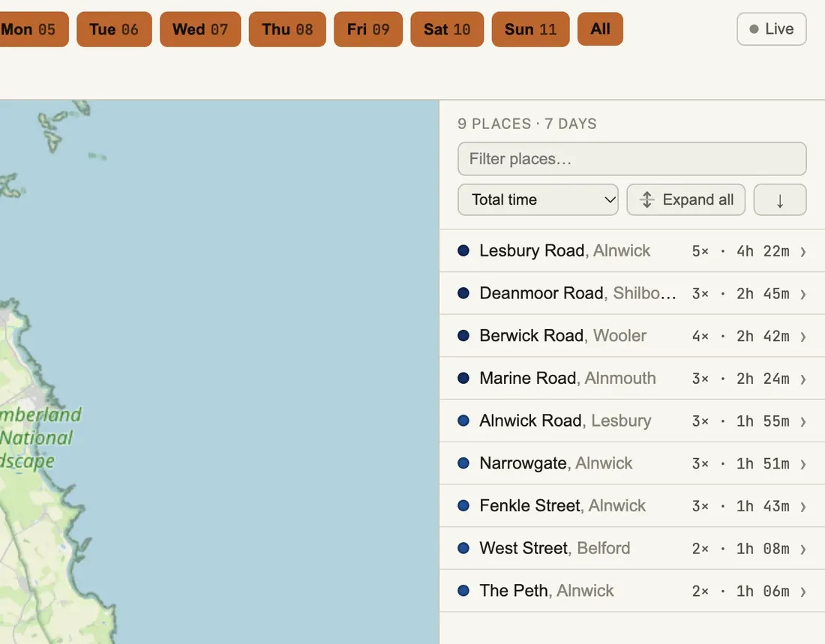
Task: Click the dot marker beside Marine Road
Action: point(463,378)
